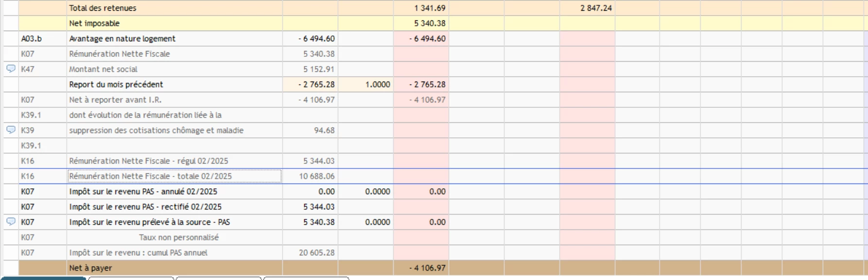Click the pink - 2 765.28 result of Report row

[x=421, y=84]
